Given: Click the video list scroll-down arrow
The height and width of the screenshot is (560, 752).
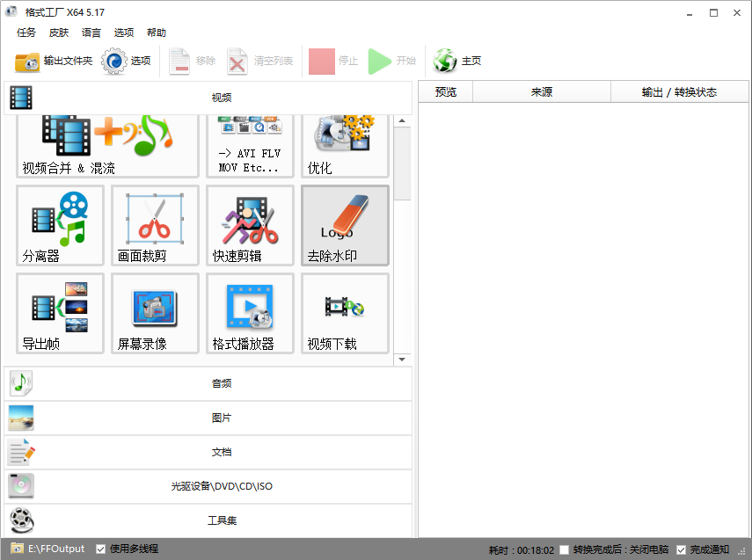Looking at the screenshot, I should (x=402, y=359).
